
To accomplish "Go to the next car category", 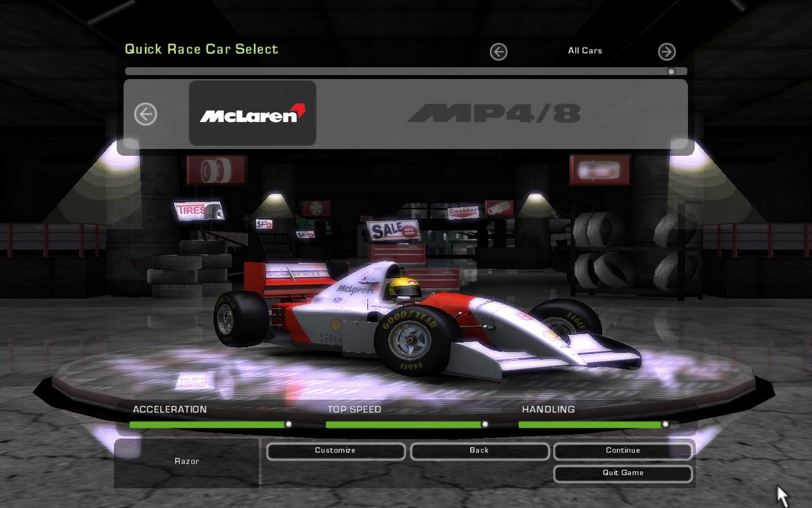I will [667, 52].
